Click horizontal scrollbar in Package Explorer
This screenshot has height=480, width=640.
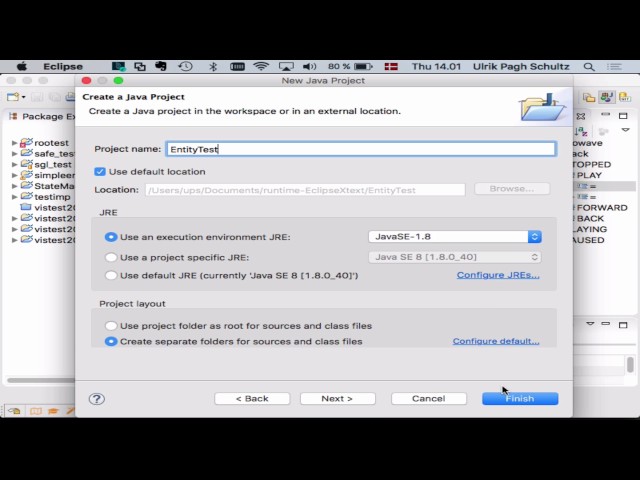click(41, 380)
